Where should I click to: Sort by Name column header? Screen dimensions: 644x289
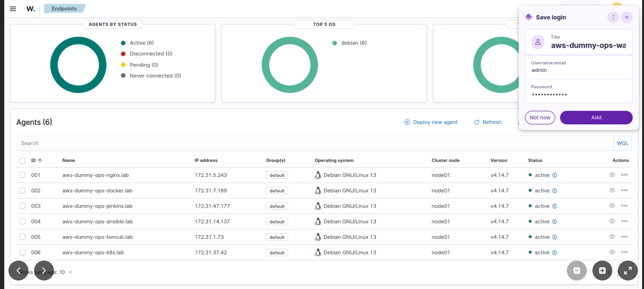[x=69, y=160]
